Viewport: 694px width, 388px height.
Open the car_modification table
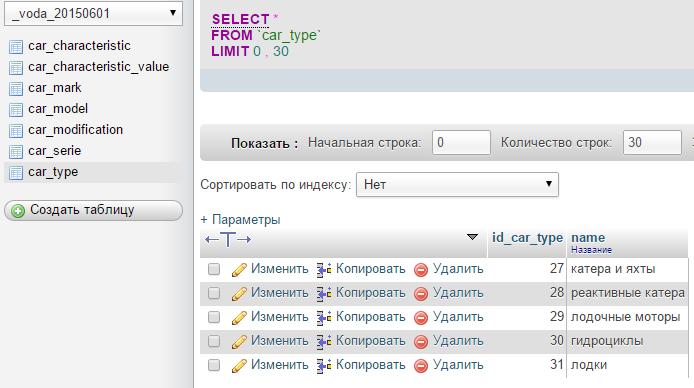point(76,130)
